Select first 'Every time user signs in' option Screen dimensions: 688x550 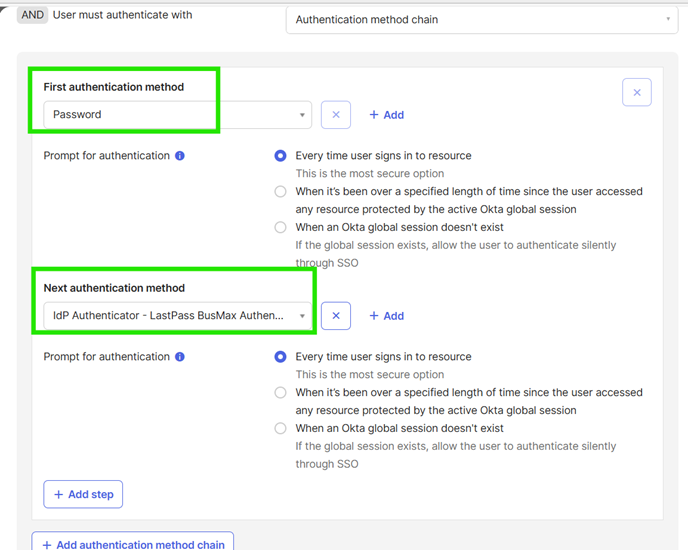(281, 156)
